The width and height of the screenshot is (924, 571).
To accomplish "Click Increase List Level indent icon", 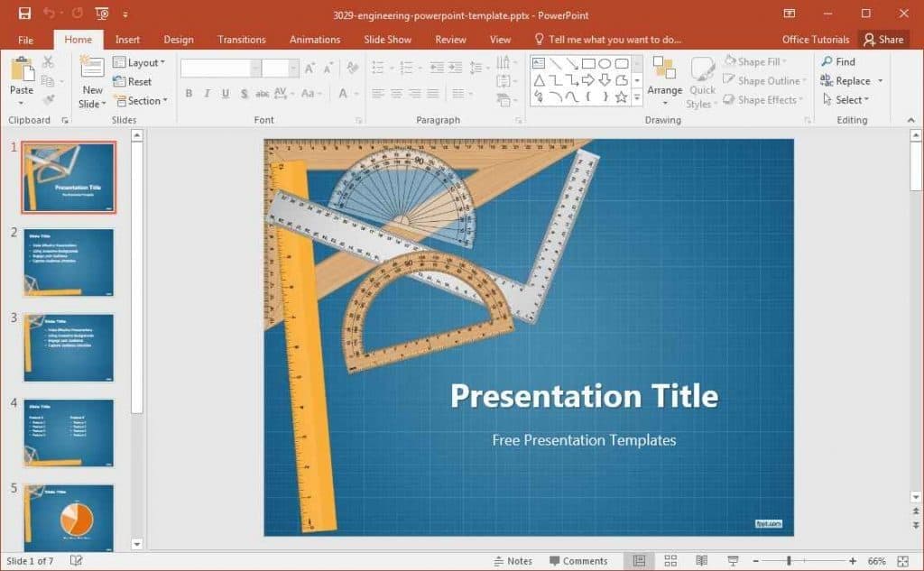I will pyautogui.click(x=456, y=68).
